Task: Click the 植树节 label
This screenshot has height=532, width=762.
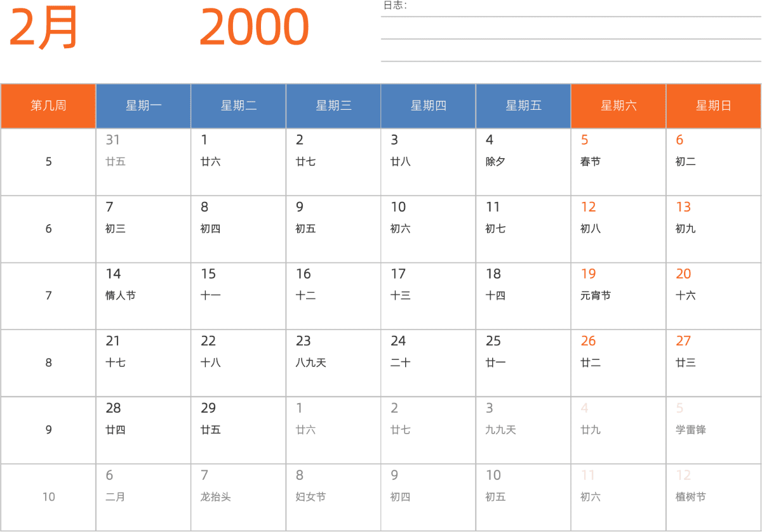Action: tap(691, 497)
